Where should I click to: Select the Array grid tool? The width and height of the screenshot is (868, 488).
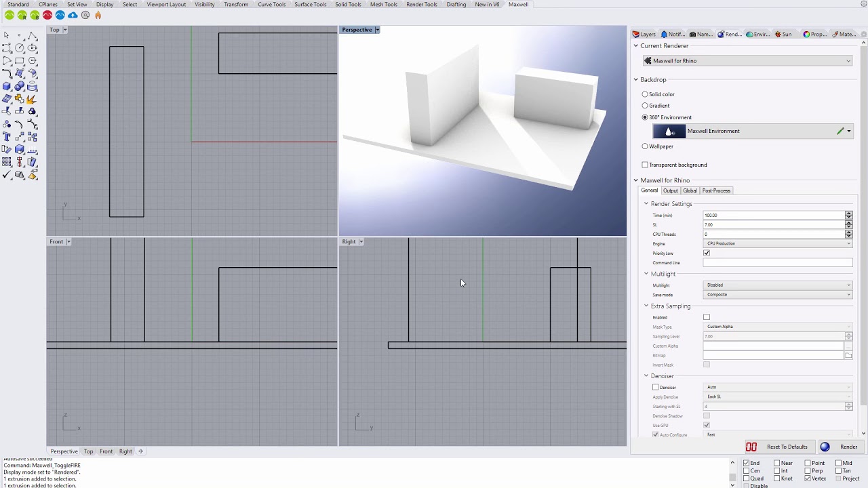(x=7, y=162)
